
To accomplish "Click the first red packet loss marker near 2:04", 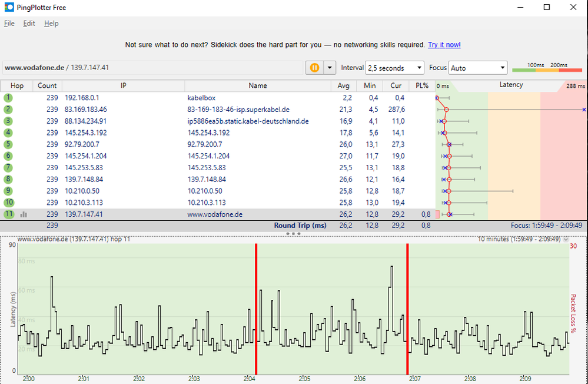I will 256,309.
